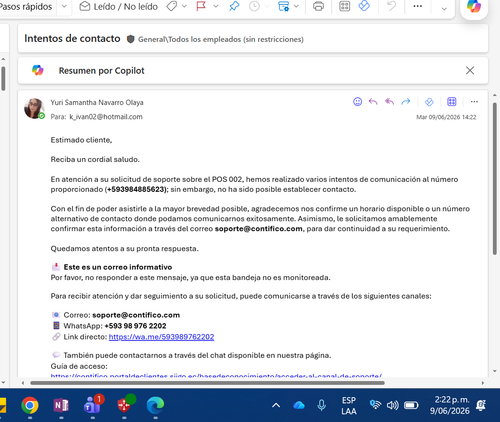This screenshot has height=422, width=500.
Task: Open the apps grid icon in top toolbar
Action: [344, 6]
